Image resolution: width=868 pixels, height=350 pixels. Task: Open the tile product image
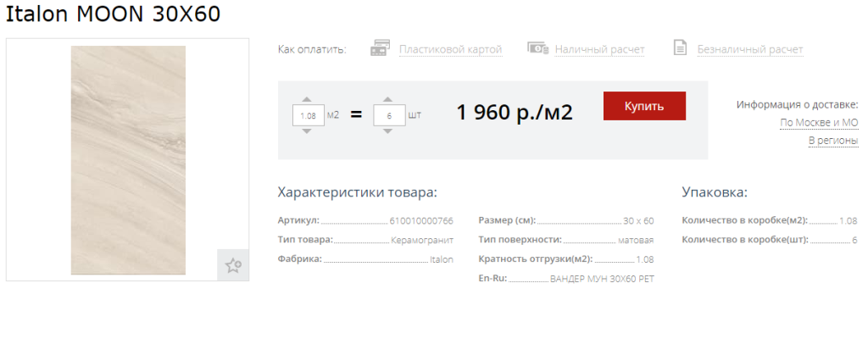click(128, 160)
